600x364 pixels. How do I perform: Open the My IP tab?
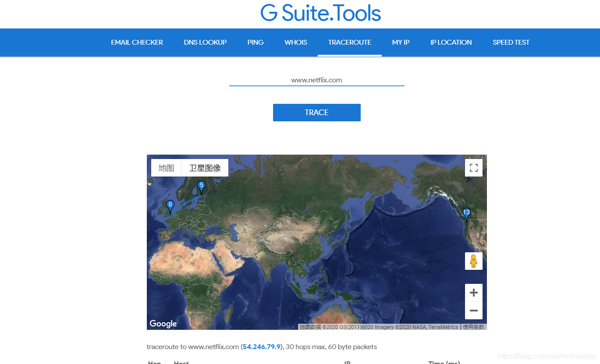tap(401, 42)
